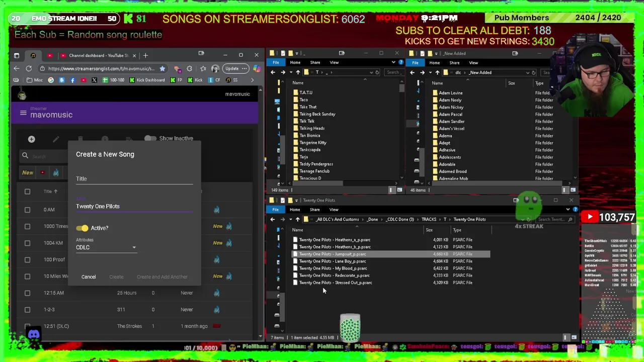Click the back arrow in _New Added explorer

(412, 72)
